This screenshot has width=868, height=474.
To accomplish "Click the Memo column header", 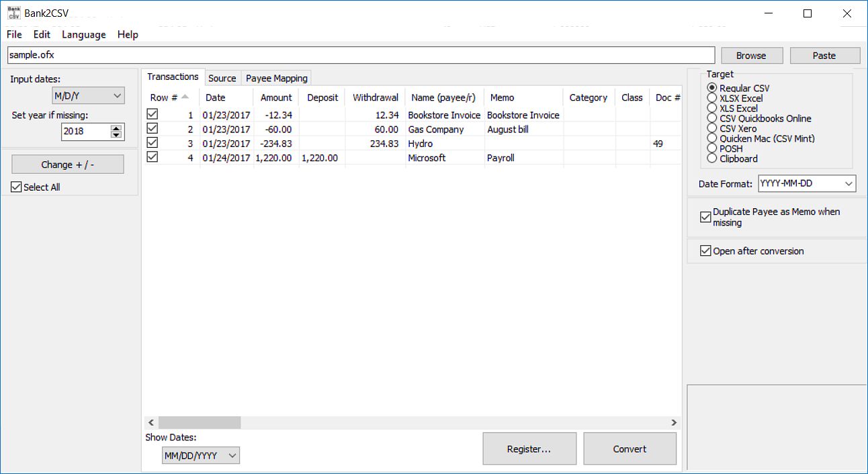I will click(523, 97).
